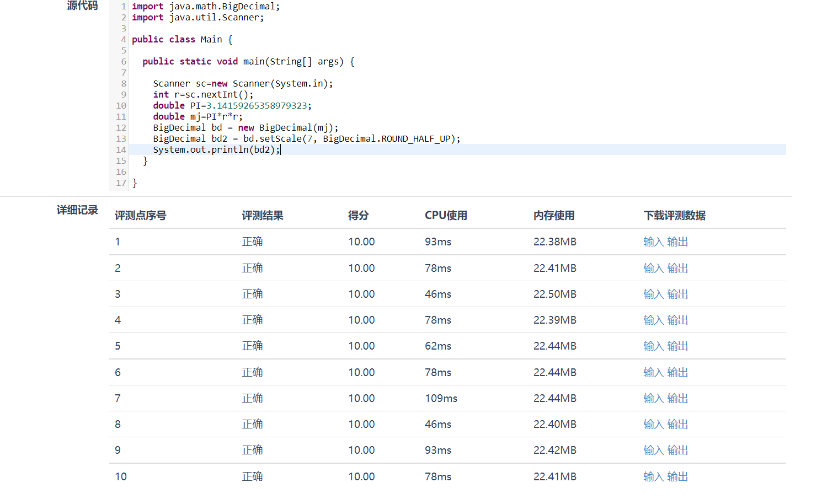Click the 109ms CPU value in row 7

(x=441, y=399)
